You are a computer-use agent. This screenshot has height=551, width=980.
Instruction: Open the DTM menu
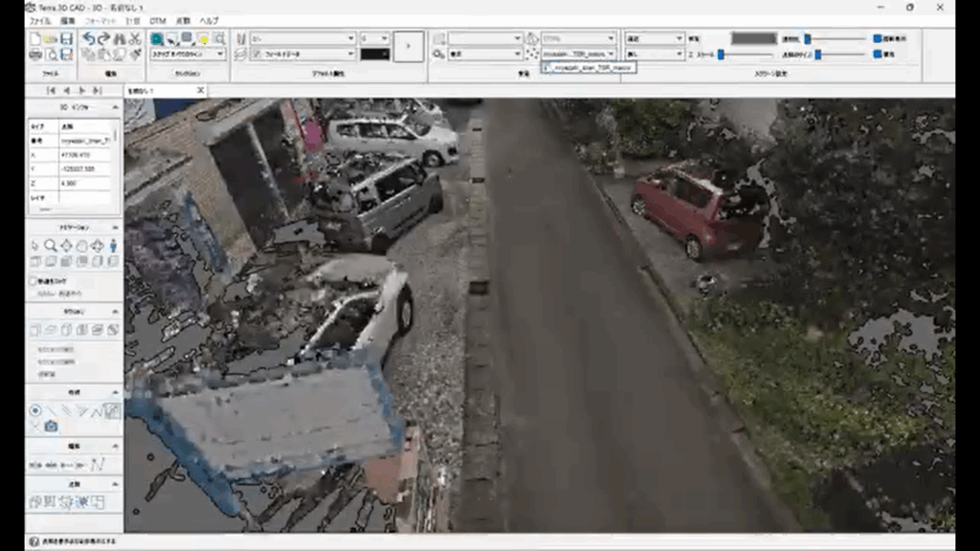pos(157,20)
